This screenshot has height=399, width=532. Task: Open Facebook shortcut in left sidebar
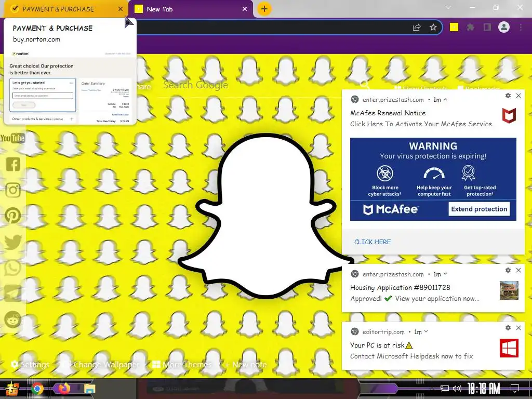click(x=13, y=164)
